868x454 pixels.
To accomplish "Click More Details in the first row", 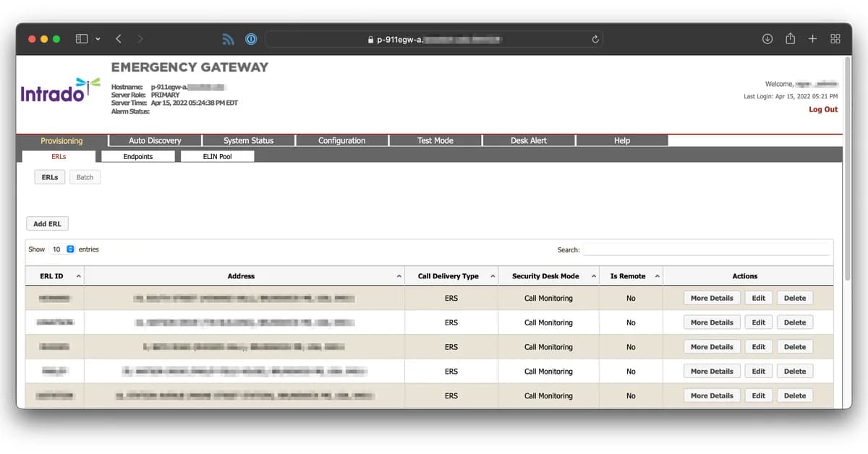I will 711,298.
